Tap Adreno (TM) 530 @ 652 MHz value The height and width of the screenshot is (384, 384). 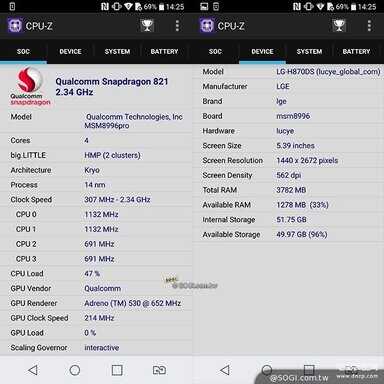(132, 303)
